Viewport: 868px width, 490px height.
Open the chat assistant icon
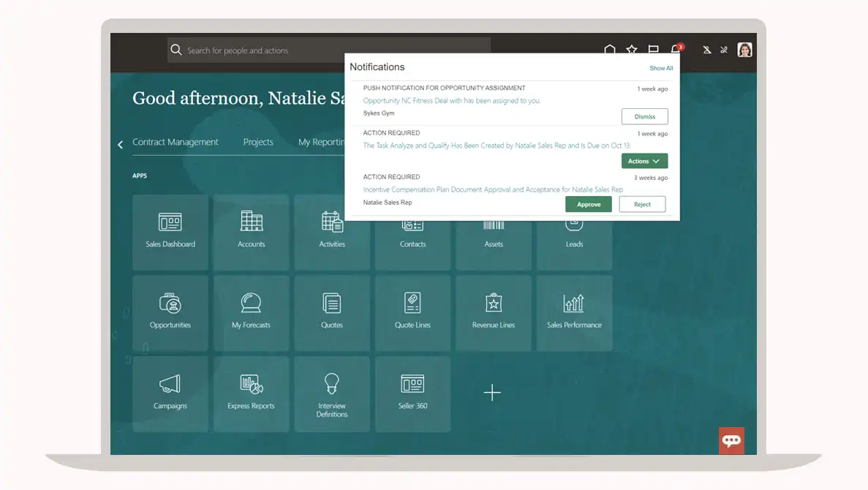[x=731, y=440]
